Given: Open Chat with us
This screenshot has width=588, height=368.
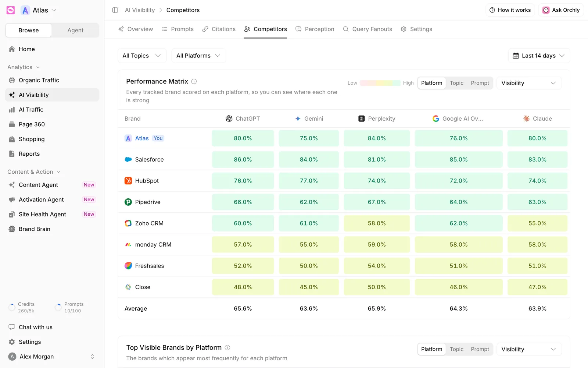Looking at the screenshot, I should coord(52,327).
